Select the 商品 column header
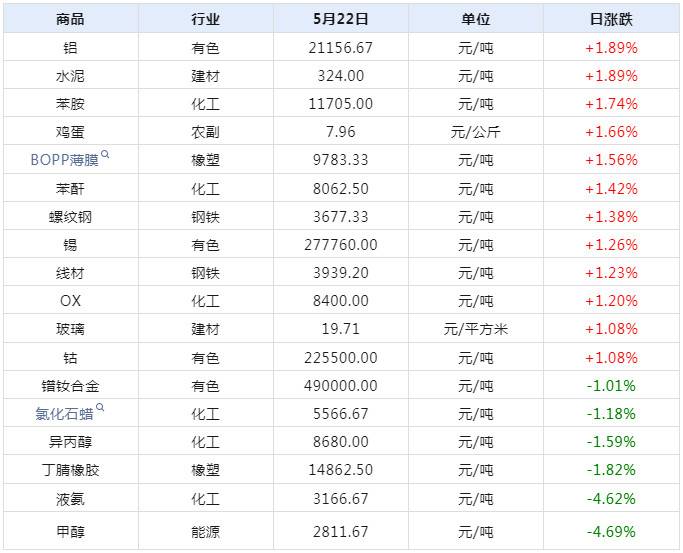 [70, 19]
